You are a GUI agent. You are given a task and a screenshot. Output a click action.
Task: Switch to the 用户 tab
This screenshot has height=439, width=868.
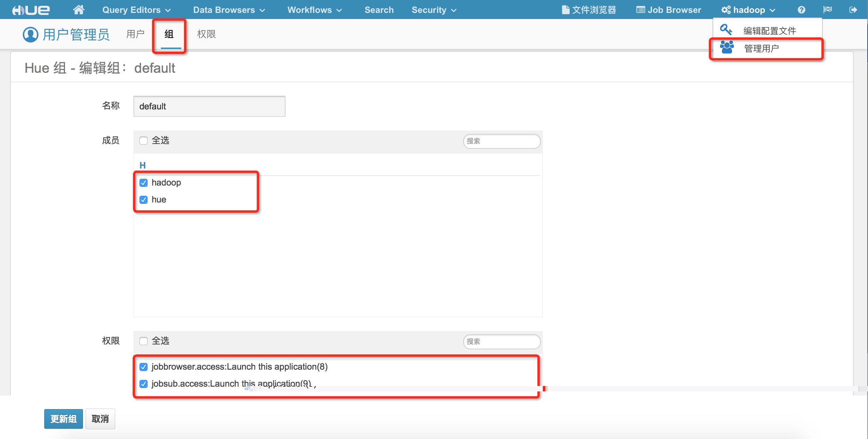coord(135,34)
